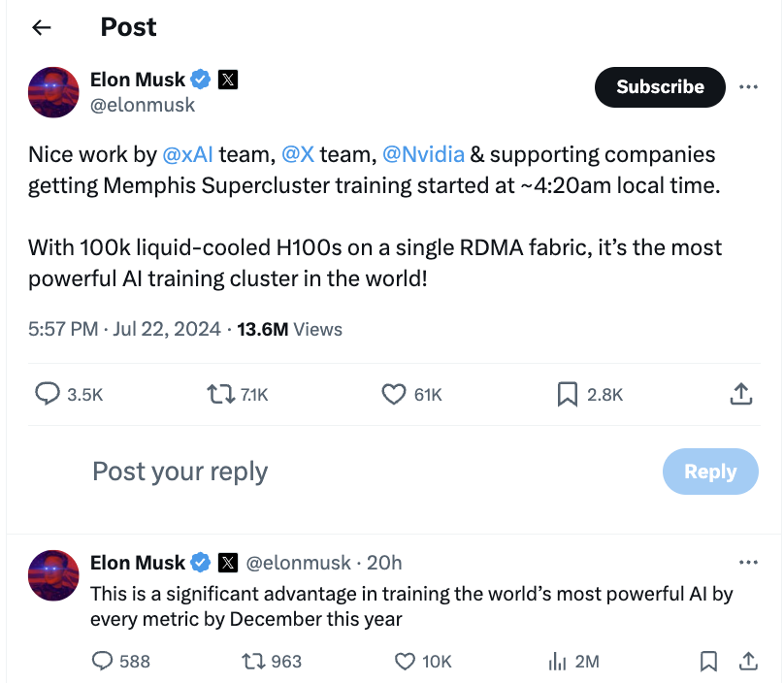Like the main post with heart icon
This screenshot has width=784, height=683.
click(x=393, y=394)
